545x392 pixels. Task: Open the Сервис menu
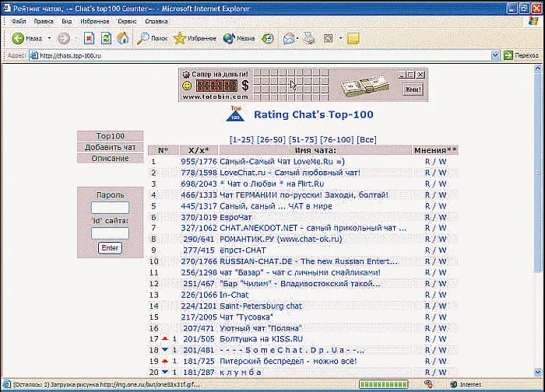click(x=127, y=22)
